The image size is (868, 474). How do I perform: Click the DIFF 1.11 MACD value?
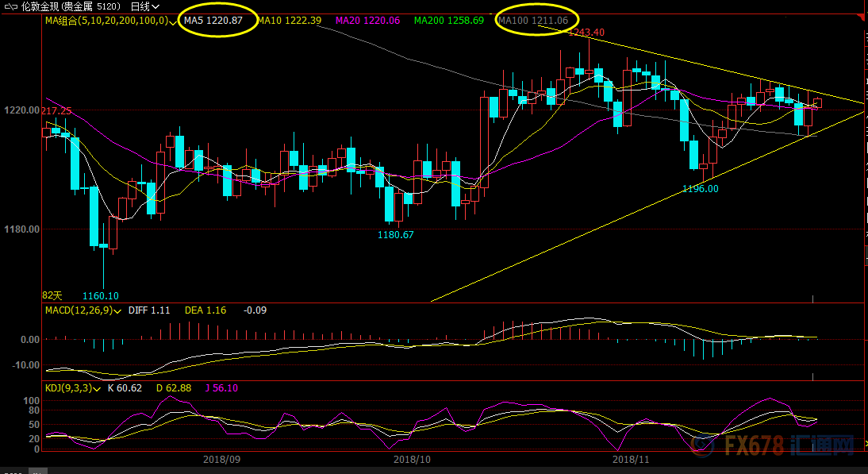coord(149,310)
